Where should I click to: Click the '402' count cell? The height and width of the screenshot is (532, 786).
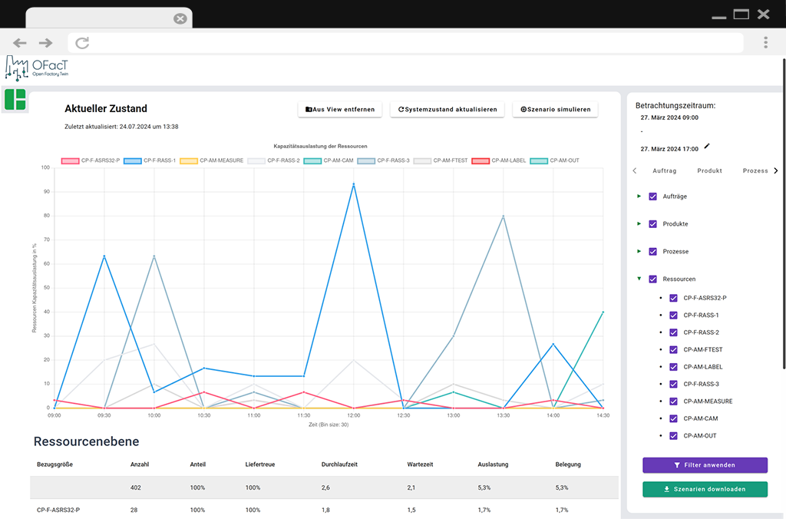pyautogui.click(x=135, y=488)
